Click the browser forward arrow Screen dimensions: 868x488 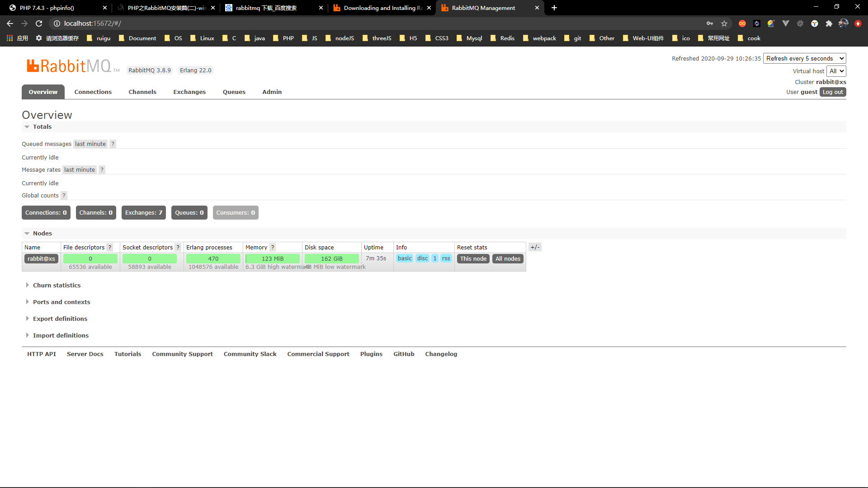pyautogui.click(x=24, y=23)
